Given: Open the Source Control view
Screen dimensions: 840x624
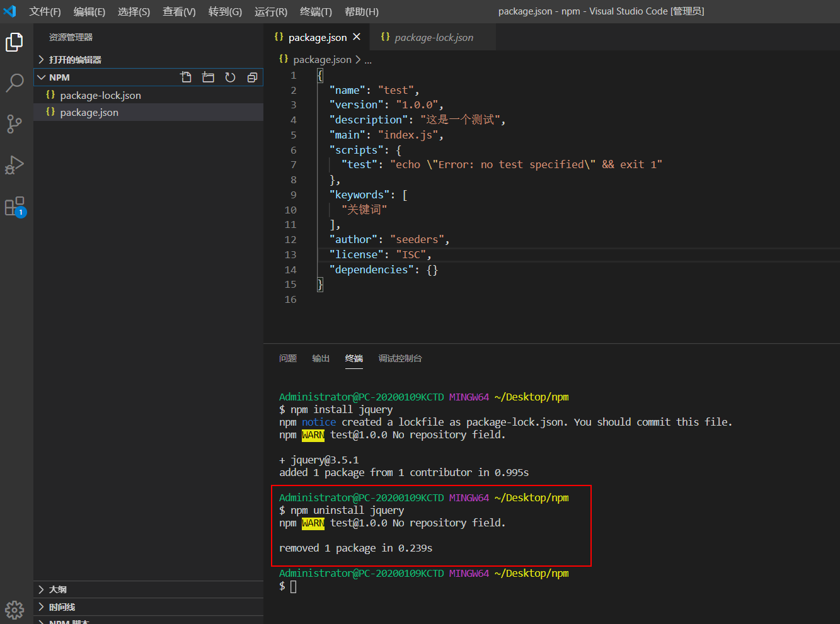Looking at the screenshot, I should pos(14,123).
